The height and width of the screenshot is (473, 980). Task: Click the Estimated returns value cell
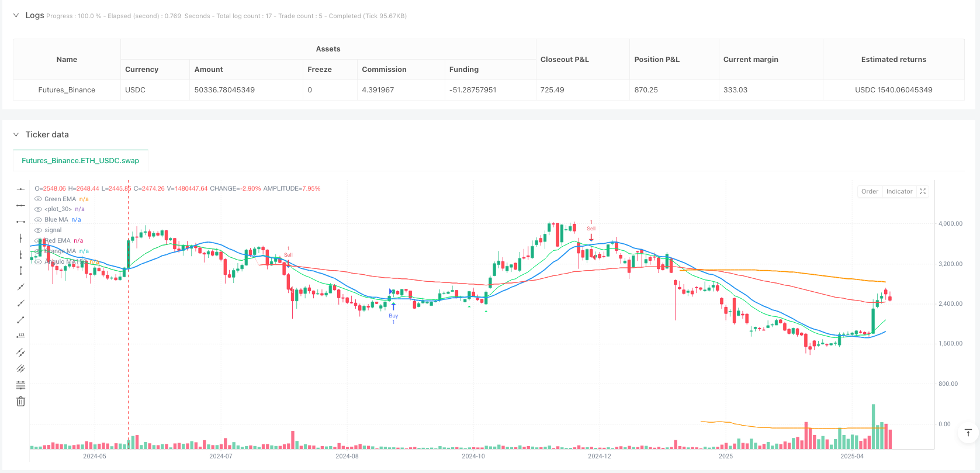coord(894,90)
